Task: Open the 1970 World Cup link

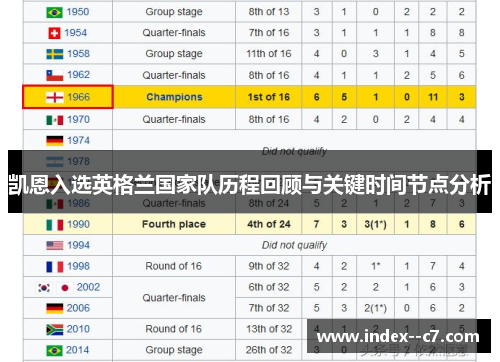Action: (78, 119)
